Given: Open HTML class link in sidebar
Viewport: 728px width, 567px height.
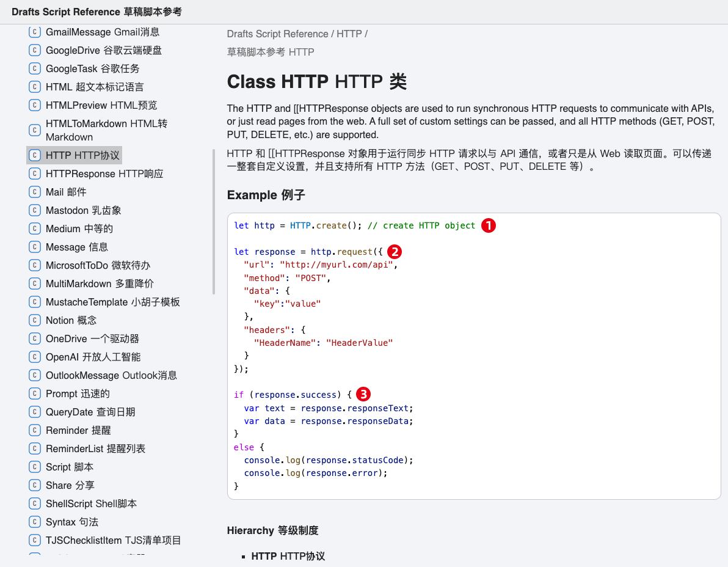Looking at the screenshot, I should click(95, 87).
